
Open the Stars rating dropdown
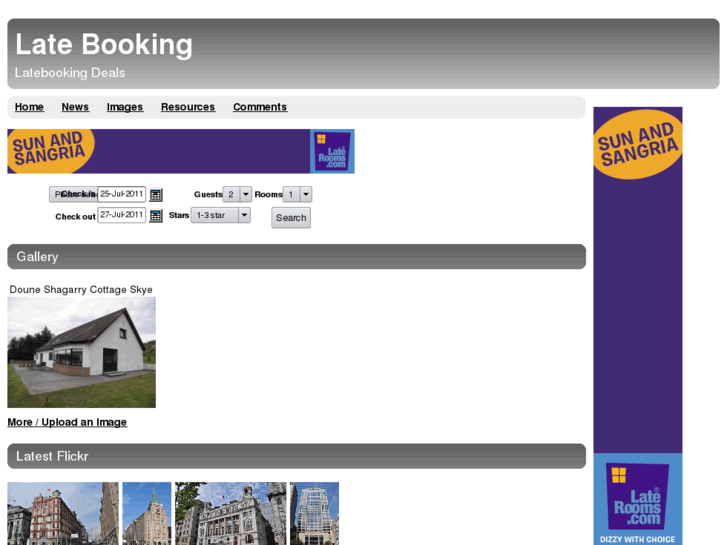point(221,215)
